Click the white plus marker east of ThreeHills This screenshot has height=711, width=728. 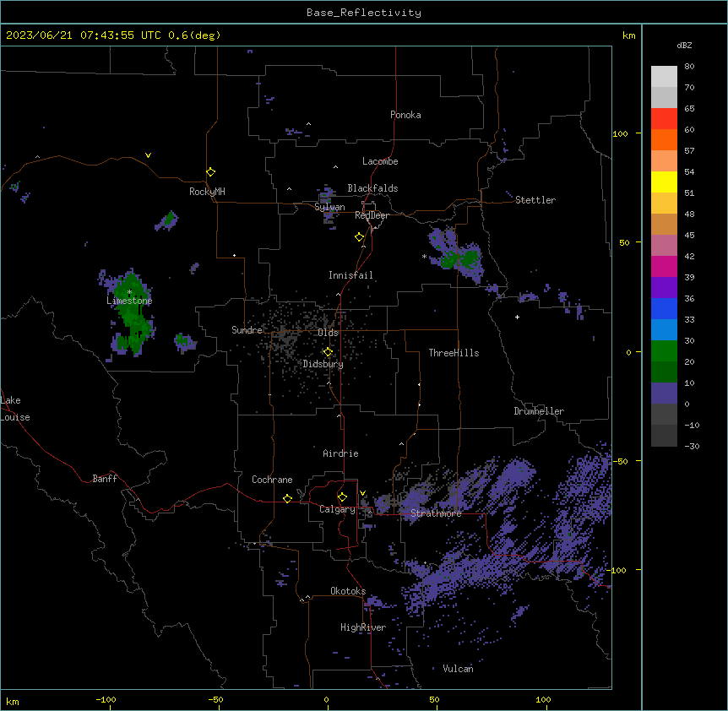click(517, 317)
